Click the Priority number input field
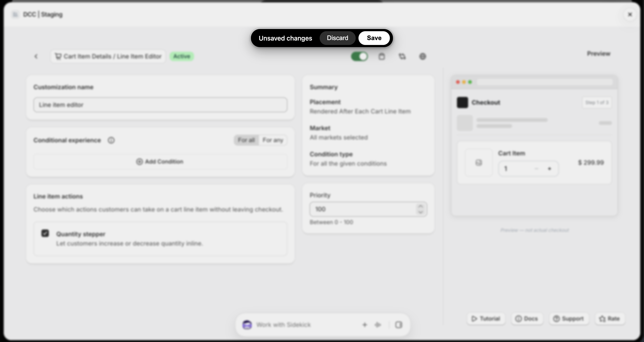The height and width of the screenshot is (342, 644). point(368,209)
